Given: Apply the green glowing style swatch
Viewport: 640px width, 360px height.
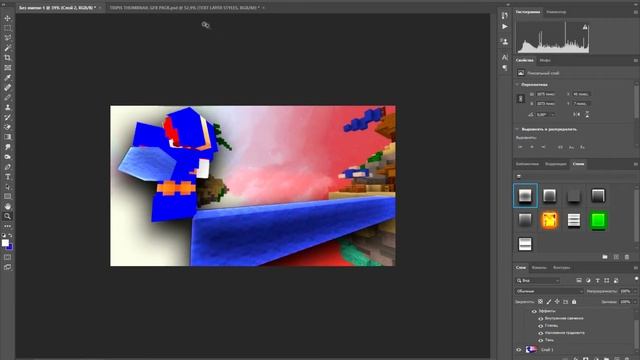Looking at the screenshot, I should point(598,221).
